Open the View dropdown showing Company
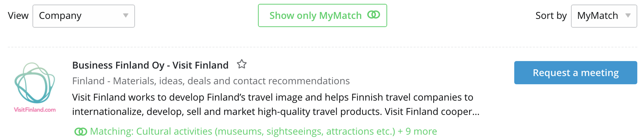The height and width of the screenshot is (140, 644). tap(83, 16)
